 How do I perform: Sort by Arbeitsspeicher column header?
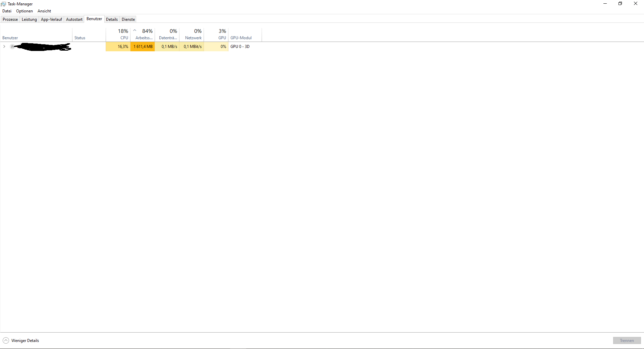click(x=143, y=35)
